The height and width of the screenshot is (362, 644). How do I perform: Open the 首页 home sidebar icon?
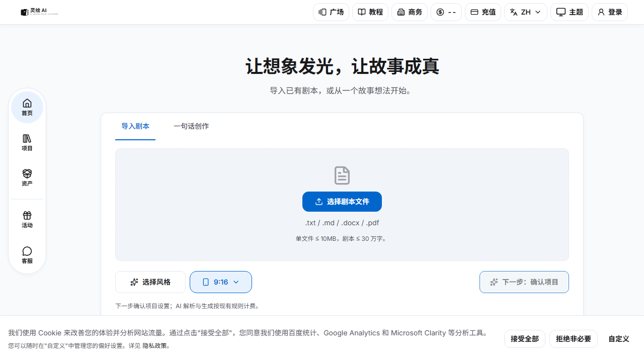point(27,108)
